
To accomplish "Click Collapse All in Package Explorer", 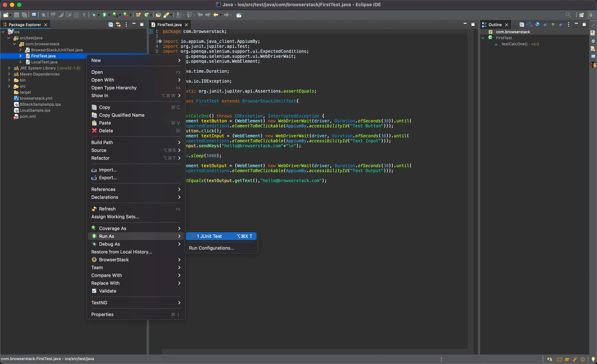I will coord(111,25).
